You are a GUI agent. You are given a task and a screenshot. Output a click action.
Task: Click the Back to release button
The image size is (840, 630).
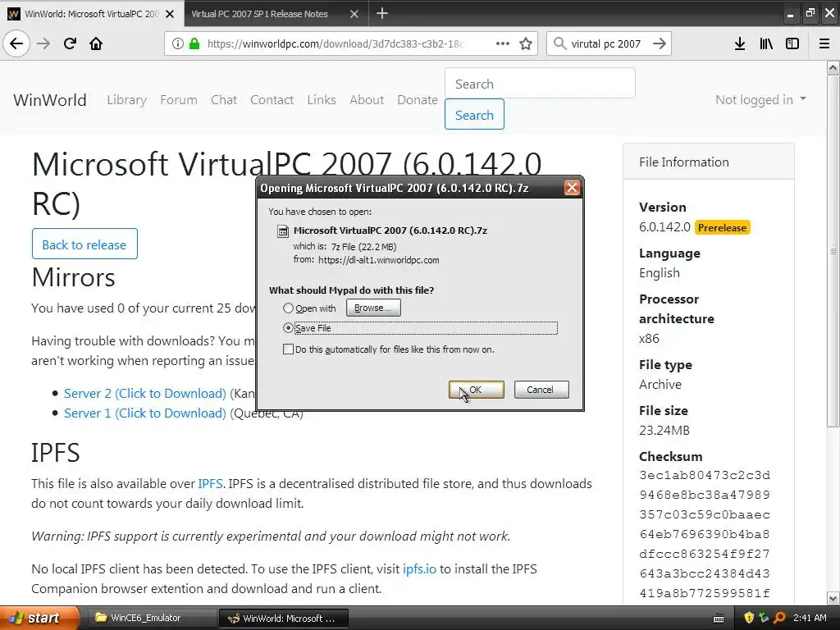click(x=84, y=244)
